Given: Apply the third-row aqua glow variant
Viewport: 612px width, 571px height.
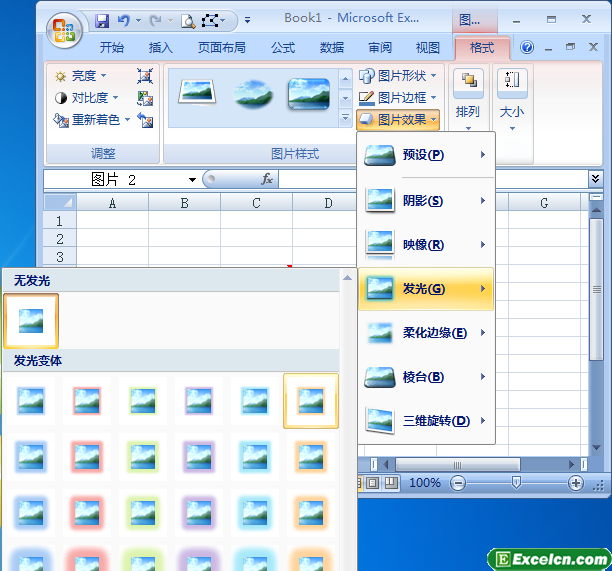Looking at the screenshot, I should (254, 512).
